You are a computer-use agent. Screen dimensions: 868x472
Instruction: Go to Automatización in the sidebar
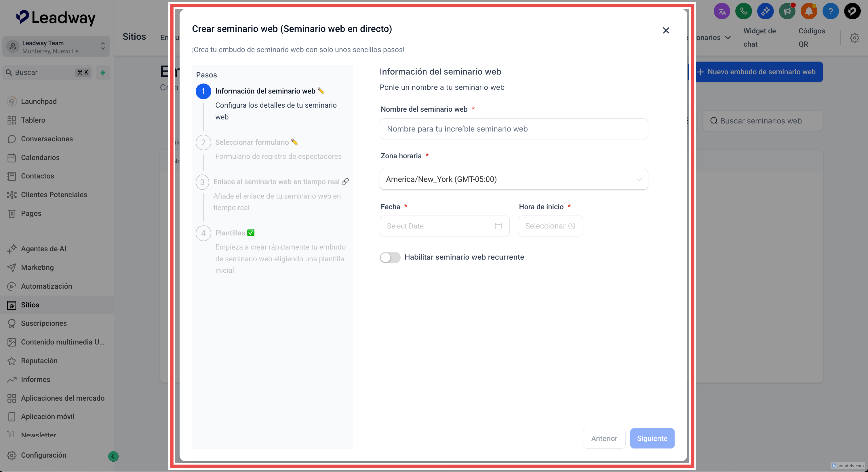tap(47, 286)
